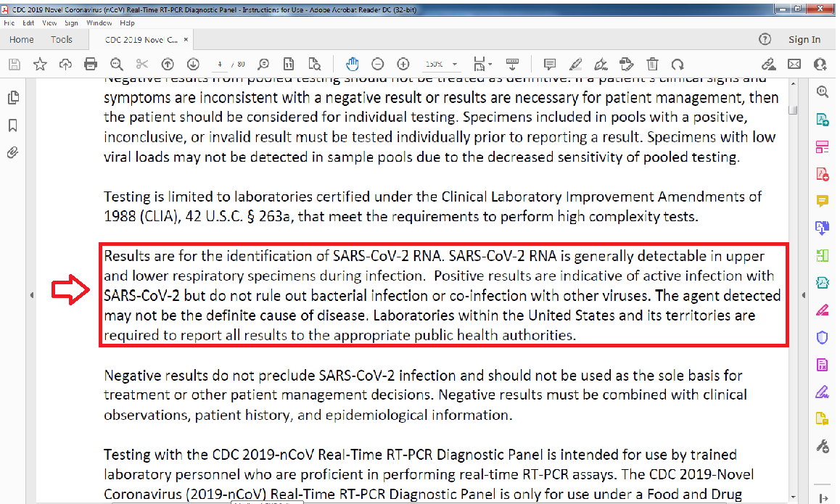
Task: Open the find text magnifier
Action: pos(116,65)
